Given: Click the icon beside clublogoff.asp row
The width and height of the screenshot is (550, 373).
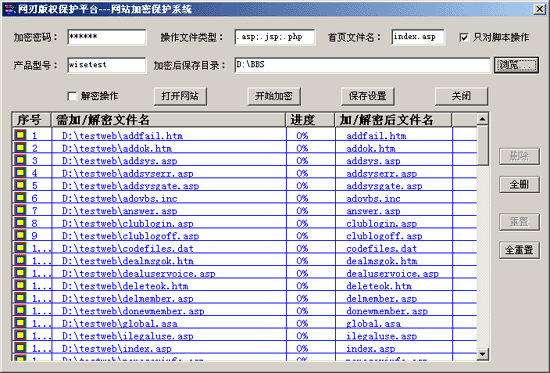Looking at the screenshot, I should click(20, 235).
